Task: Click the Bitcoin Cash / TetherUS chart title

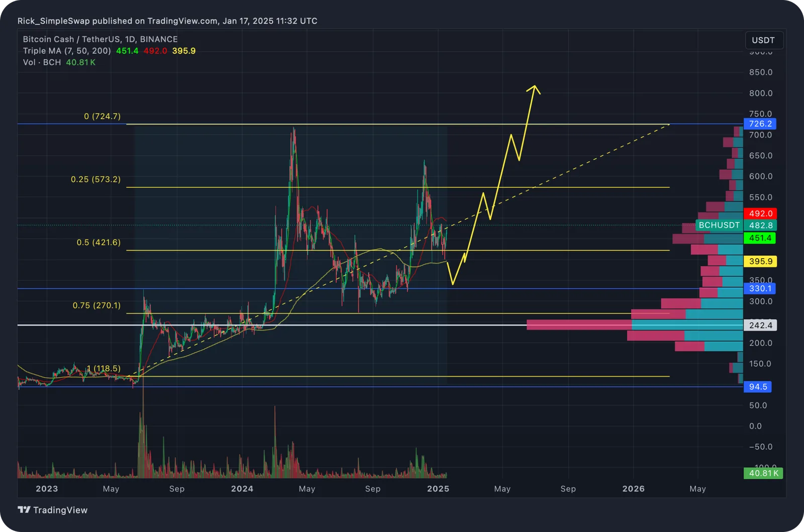Action: point(100,39)
